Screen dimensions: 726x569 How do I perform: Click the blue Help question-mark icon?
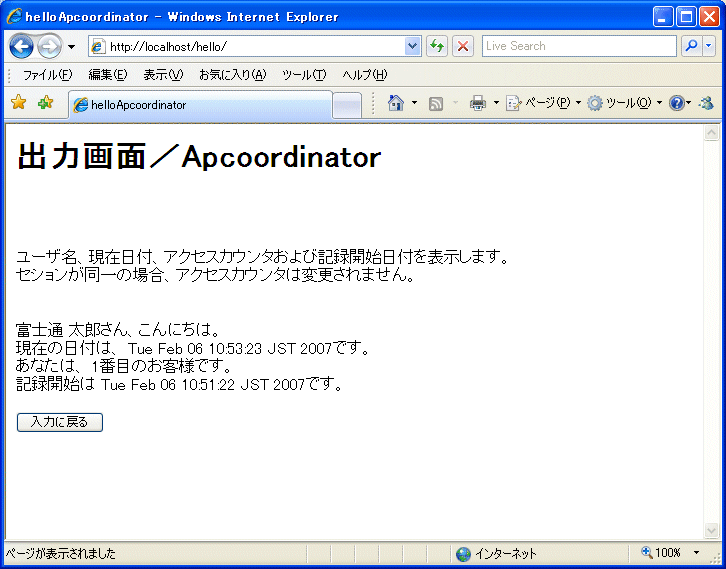pyautogui.click(x=676, y=104)
